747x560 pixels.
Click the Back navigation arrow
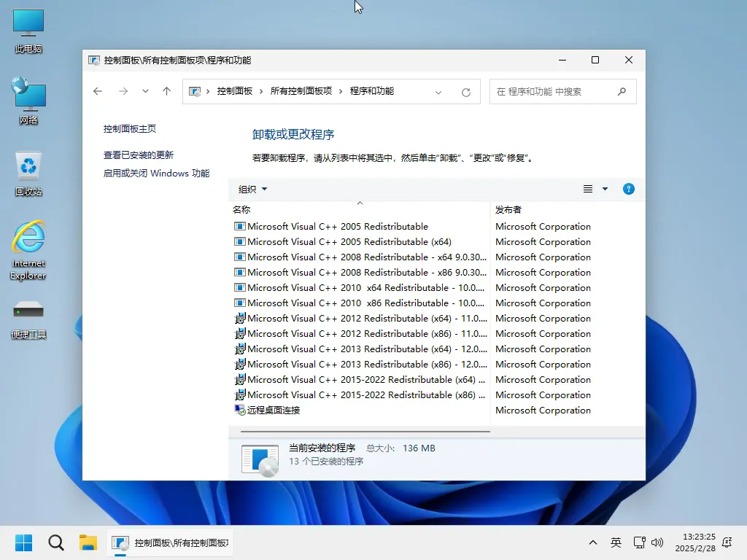(x=98, y=91)
